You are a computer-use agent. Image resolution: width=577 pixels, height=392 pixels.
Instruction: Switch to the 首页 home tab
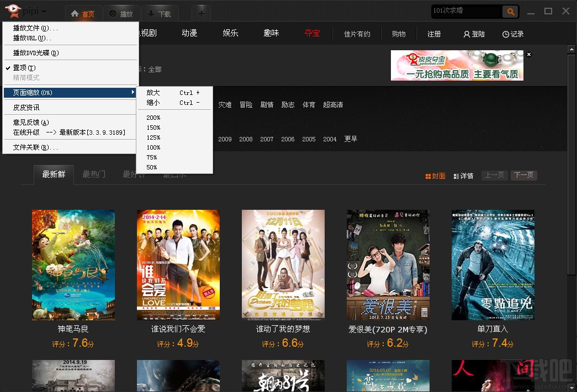click(83, 14)
